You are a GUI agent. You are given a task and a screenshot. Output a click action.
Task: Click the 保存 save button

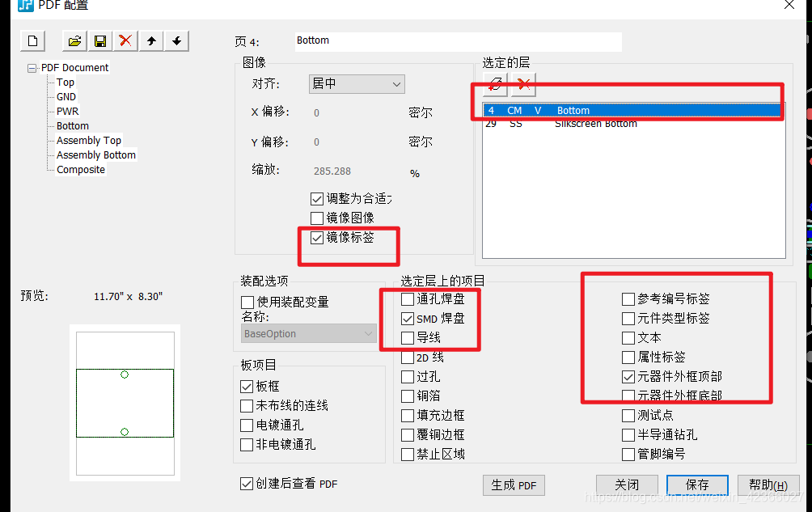[697, 485]
